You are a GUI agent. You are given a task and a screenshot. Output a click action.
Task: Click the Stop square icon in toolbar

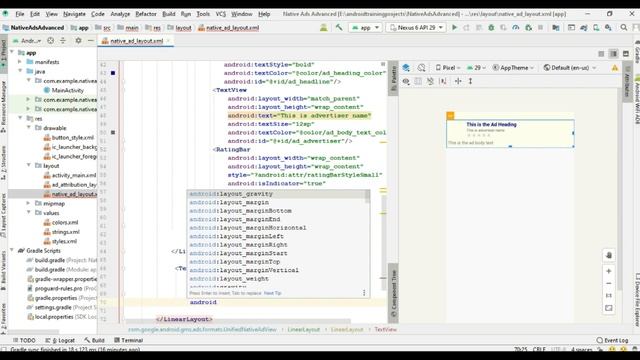tap(540, 27)
